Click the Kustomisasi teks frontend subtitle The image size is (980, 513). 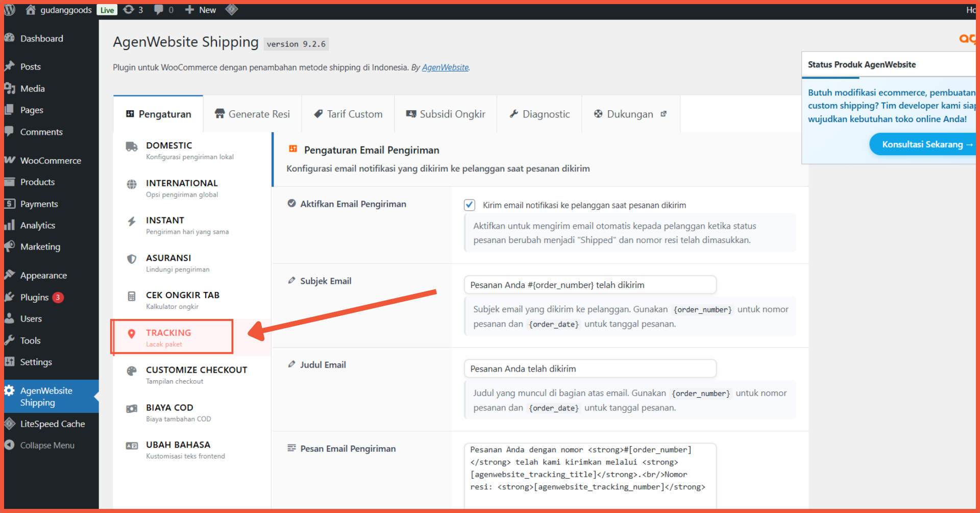click(x=185, y=456)
